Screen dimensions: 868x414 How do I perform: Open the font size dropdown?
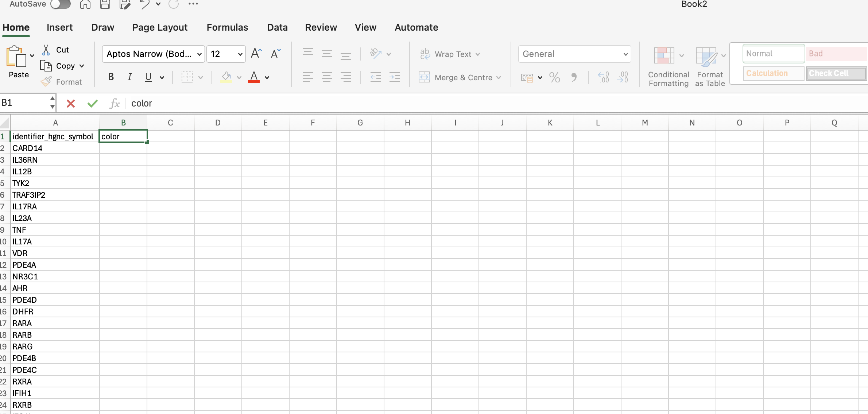(240, 54)
